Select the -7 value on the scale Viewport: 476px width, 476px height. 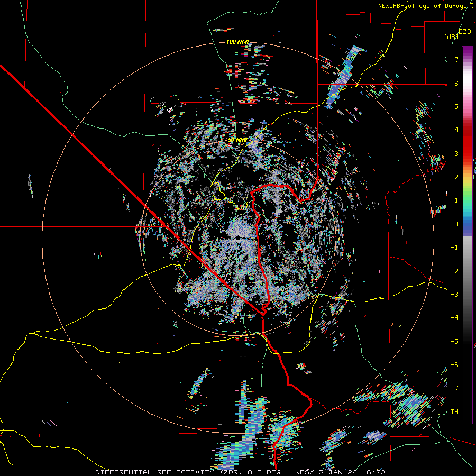point(454,388)
